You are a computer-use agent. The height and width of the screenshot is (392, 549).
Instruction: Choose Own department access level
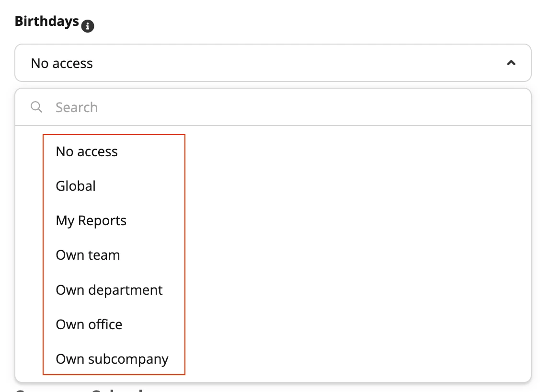[109, 290]
